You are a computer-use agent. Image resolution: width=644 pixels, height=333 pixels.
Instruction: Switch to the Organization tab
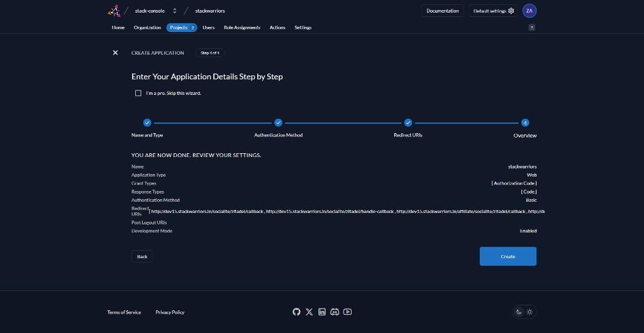click(147, 28)
